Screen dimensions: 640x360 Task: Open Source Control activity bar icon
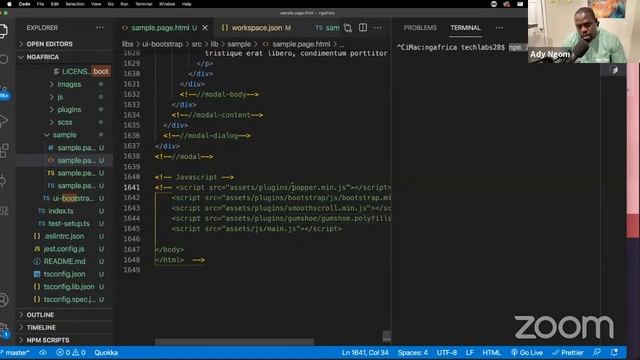(4, 92)
